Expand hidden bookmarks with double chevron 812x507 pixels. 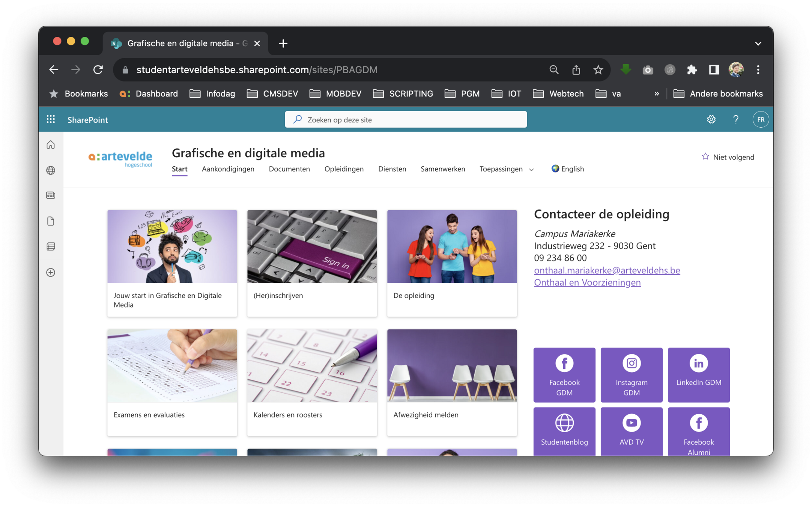pos(656,94)
